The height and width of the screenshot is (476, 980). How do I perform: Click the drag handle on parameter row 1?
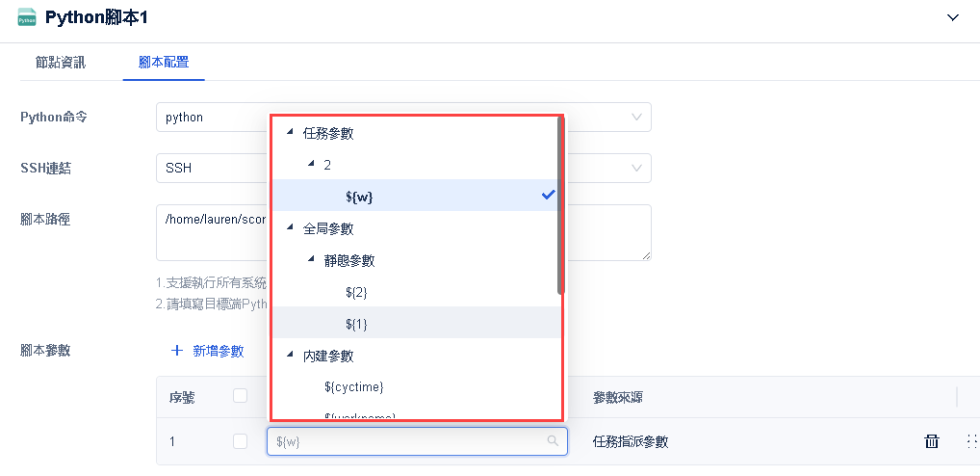[x=969, y=441]
